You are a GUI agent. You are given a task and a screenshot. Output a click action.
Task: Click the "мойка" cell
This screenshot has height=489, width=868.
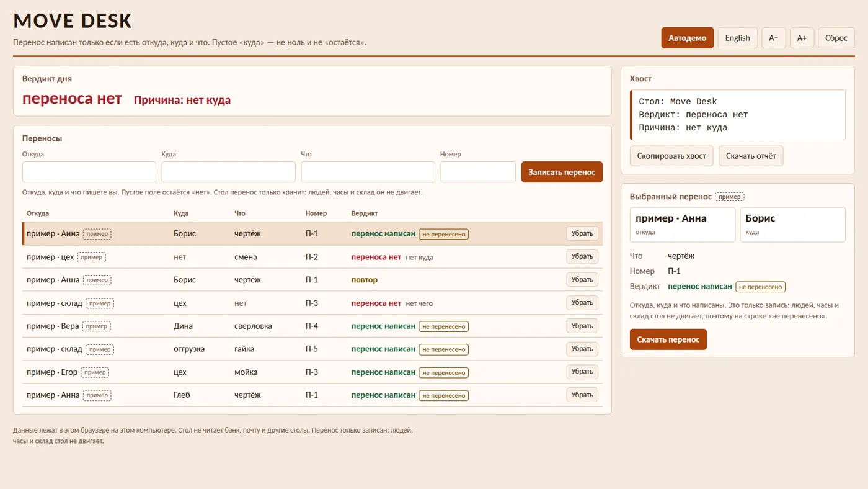pyautogui.click(x=246, y=372)
